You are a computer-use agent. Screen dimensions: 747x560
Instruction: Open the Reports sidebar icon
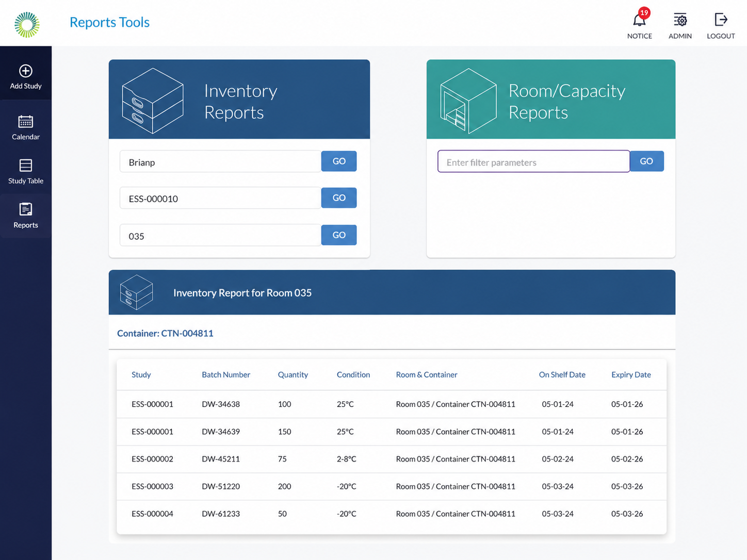point(26,209)
